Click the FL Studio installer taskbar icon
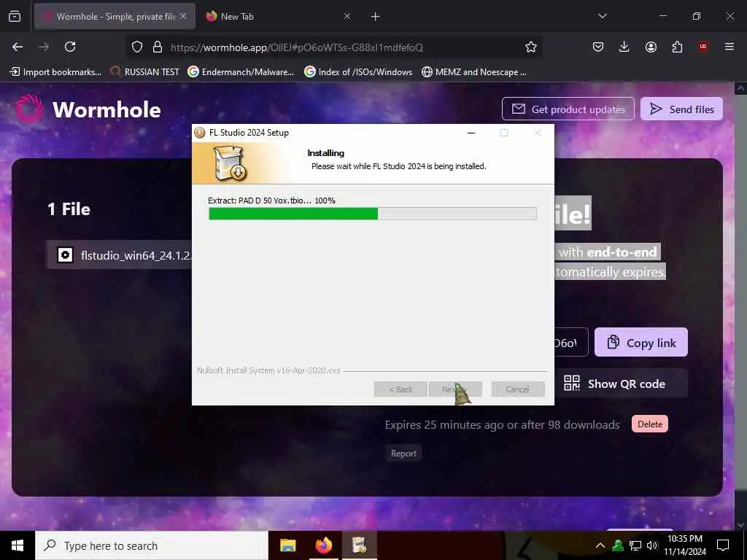 click(x=359, y=545)
